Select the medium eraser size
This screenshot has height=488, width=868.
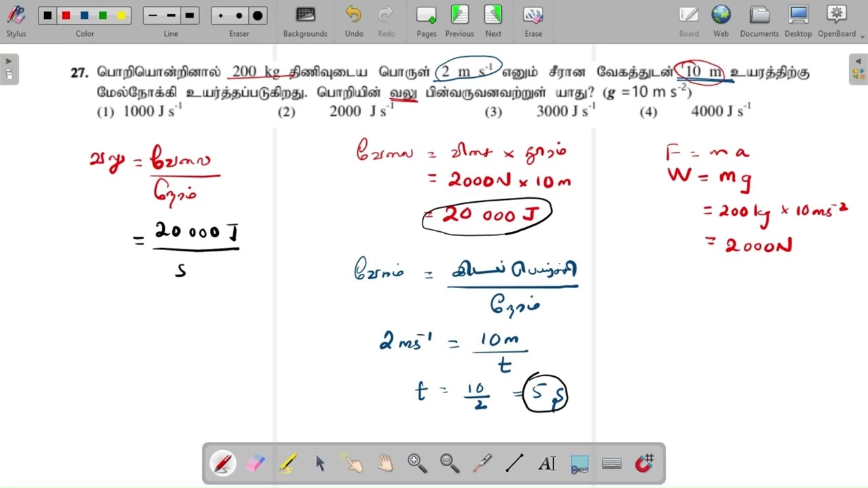239,16
